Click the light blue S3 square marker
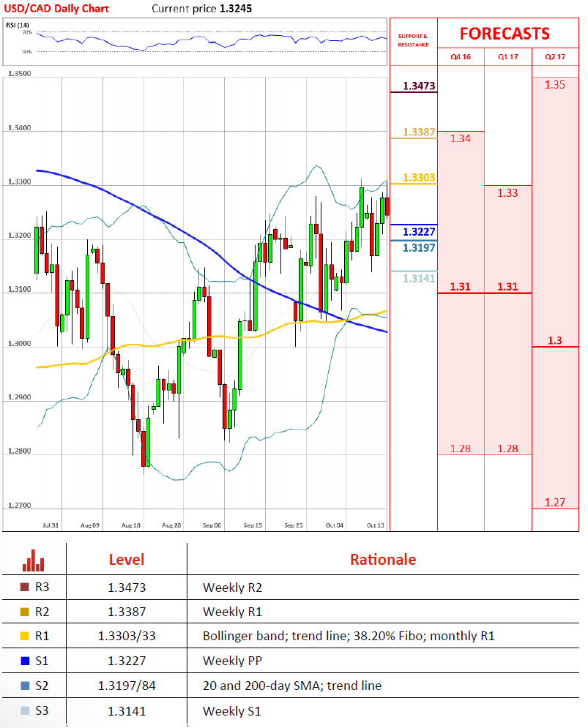Viewport: 588px width, 728px height. pos(25,711)
